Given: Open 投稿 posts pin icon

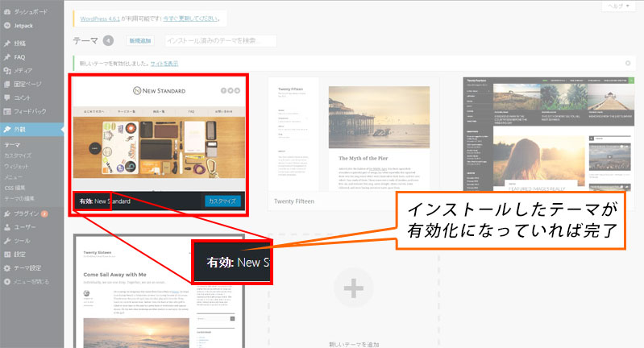Looking at the screenshot, I should [x=7, y=44].
